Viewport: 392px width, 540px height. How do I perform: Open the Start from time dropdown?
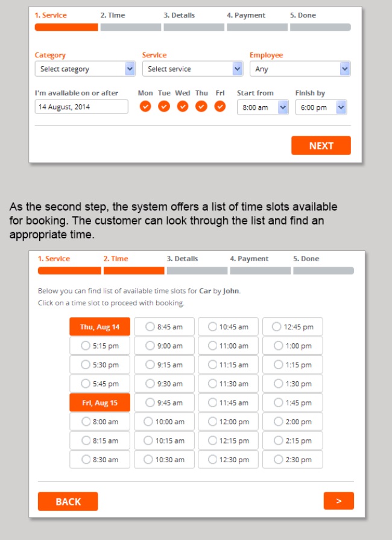point(263,107)
